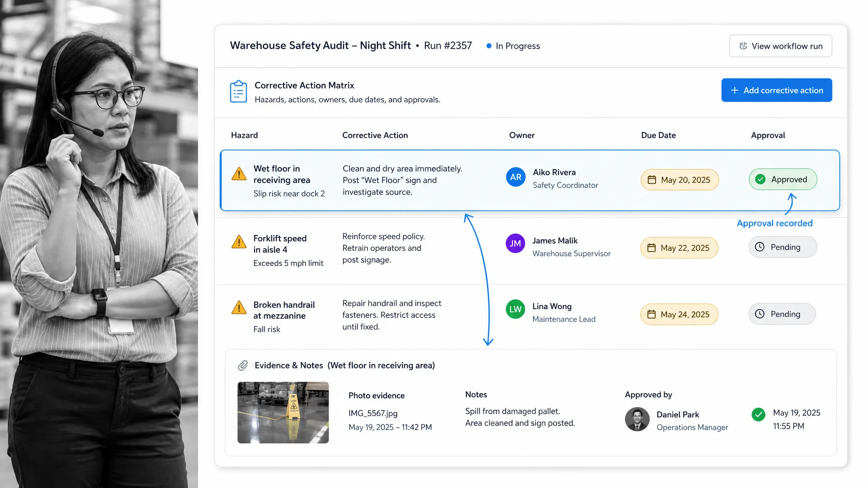Image resolution: width=868 pixels, height=488 pixels.
Task: Click the IMG_5567.jpg file name
Action: (373, 413)
